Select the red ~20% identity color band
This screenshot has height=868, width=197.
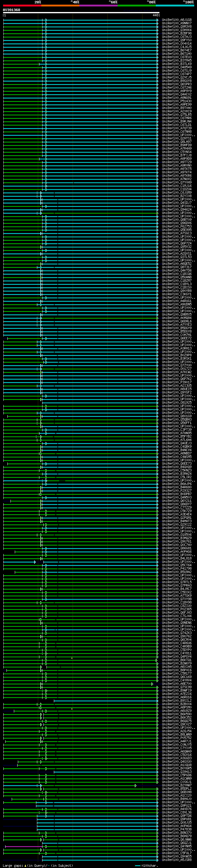22,6
